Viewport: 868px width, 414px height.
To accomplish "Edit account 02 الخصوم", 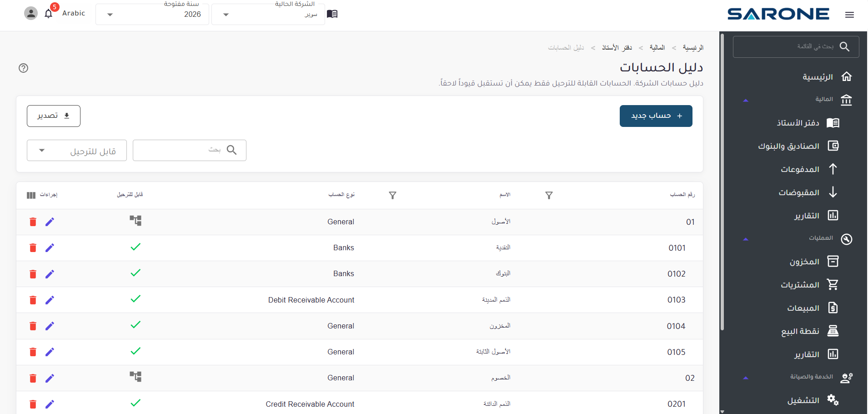I will [50, 378].
